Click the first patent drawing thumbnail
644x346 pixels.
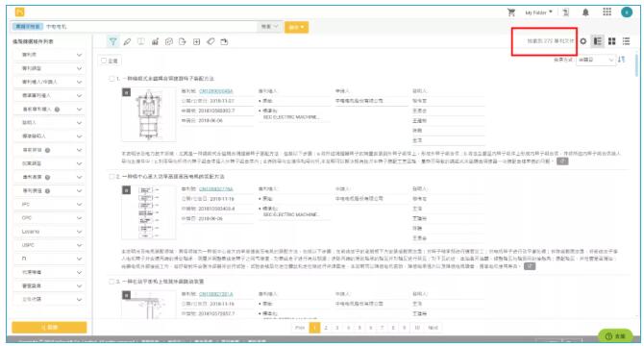click(149, 114)
